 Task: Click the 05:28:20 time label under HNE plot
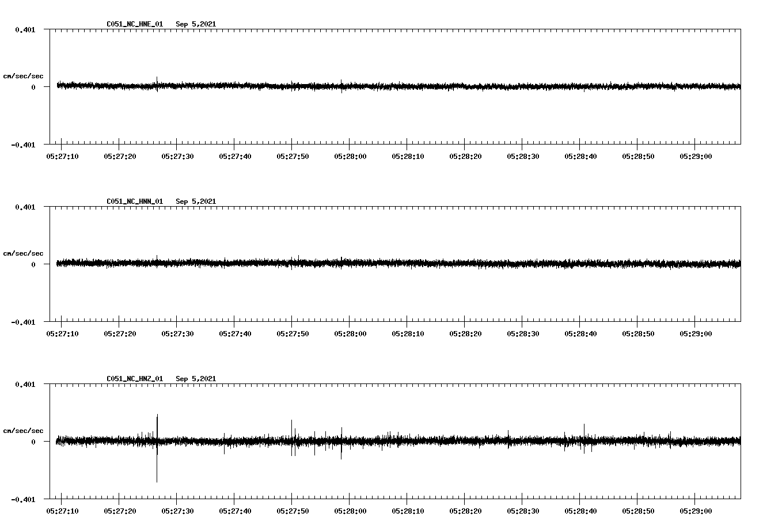point(465,157)
